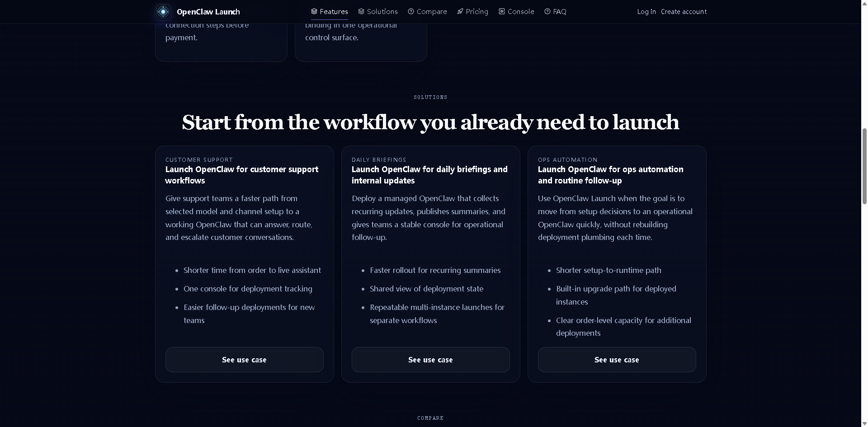Click the console window icon beside Console

(501, 11)
